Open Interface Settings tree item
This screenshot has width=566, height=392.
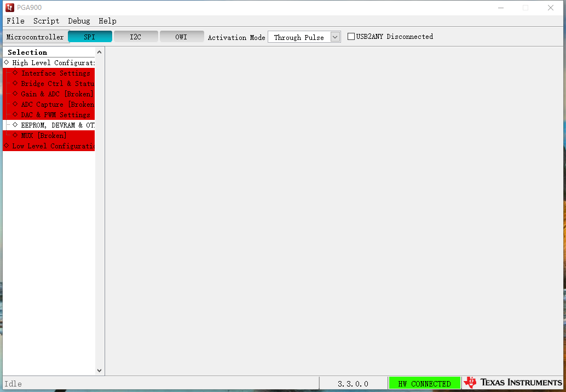[x=56, y=73]
